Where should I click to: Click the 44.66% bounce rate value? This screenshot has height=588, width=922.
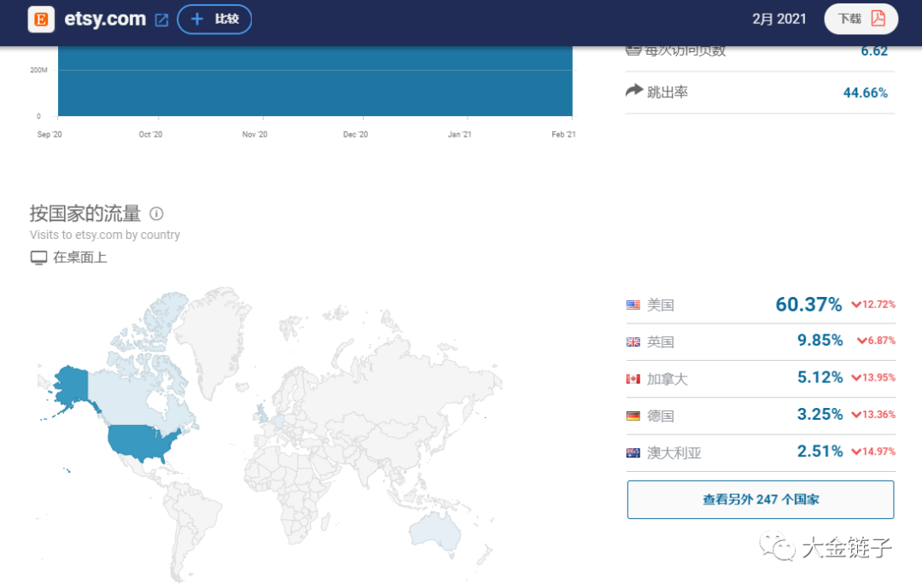pyautogui.click(x=865, y=93)
